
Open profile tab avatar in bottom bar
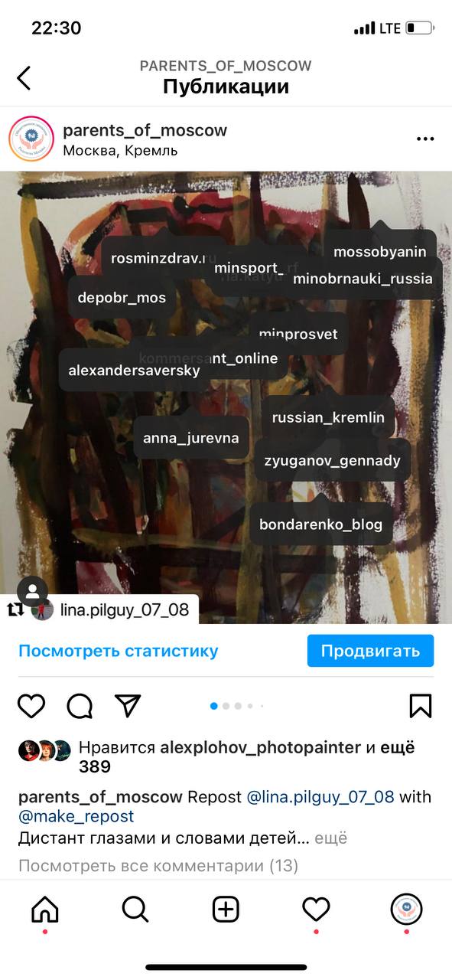click(406, 910)
